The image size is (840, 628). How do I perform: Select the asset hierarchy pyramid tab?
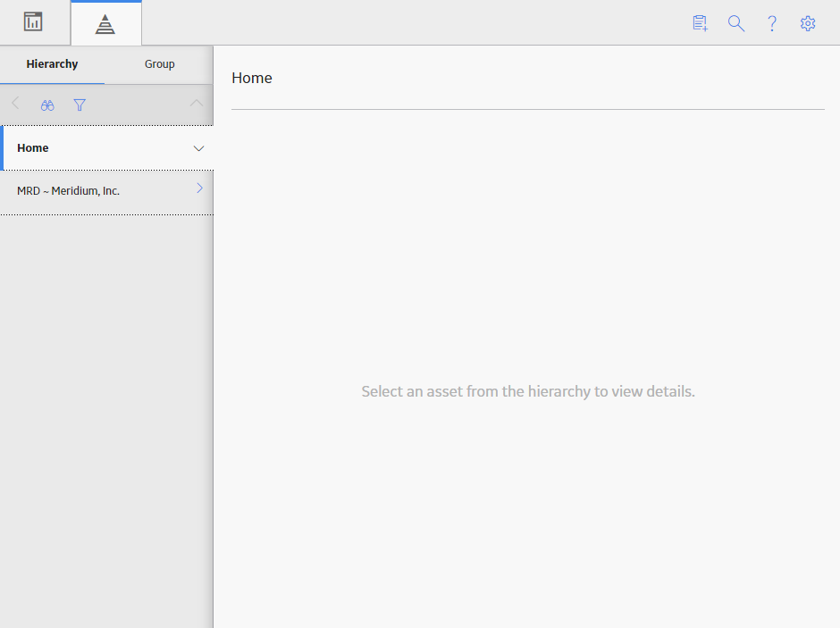(105, 24)
